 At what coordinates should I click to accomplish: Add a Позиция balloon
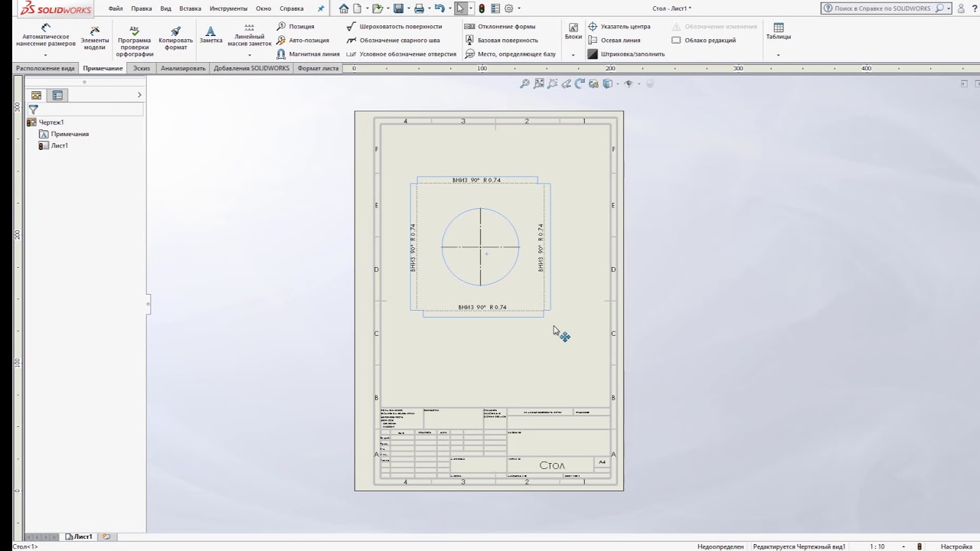(x=296, y=26)
